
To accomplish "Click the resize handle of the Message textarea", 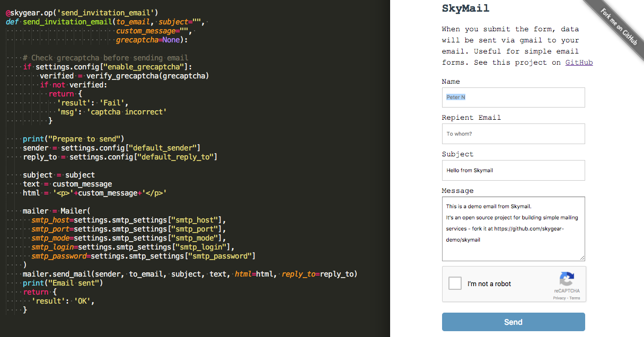I will click(583, 258).
